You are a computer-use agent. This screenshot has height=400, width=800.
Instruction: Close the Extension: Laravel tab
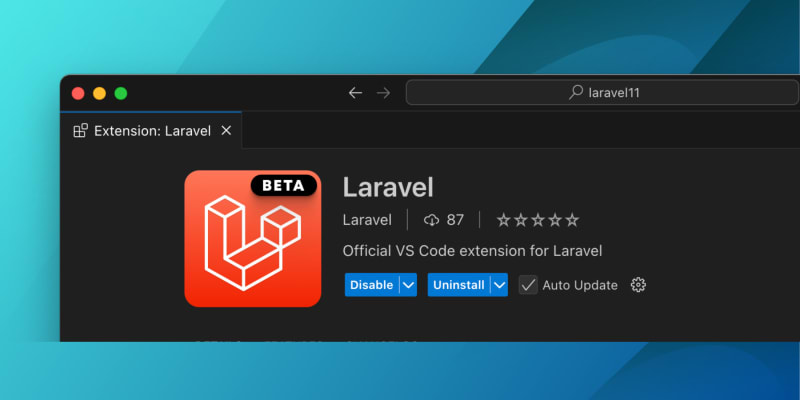pyautogui.click(x=226, y=131)
